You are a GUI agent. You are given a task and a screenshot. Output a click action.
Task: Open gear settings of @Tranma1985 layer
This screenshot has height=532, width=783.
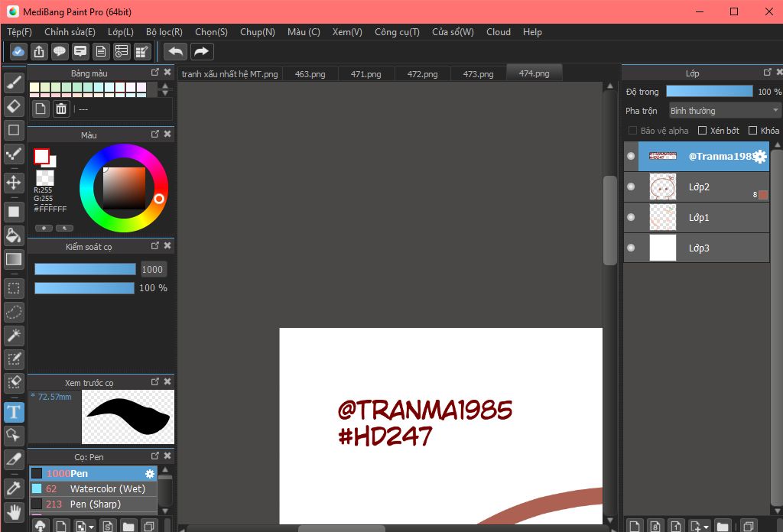pos(760,157)
